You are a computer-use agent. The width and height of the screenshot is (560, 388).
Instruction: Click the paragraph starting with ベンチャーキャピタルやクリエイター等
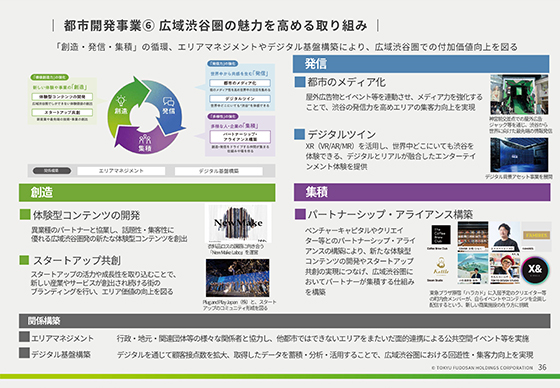pos(360,261)
